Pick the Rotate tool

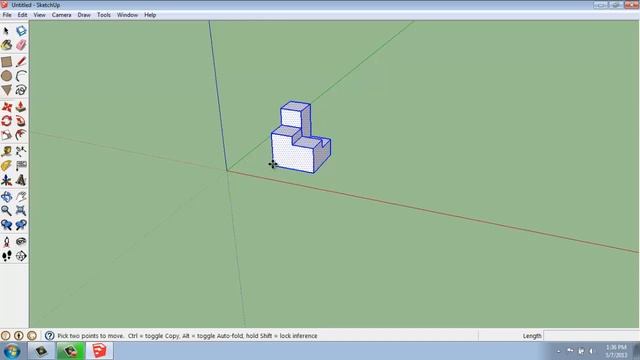6,121
